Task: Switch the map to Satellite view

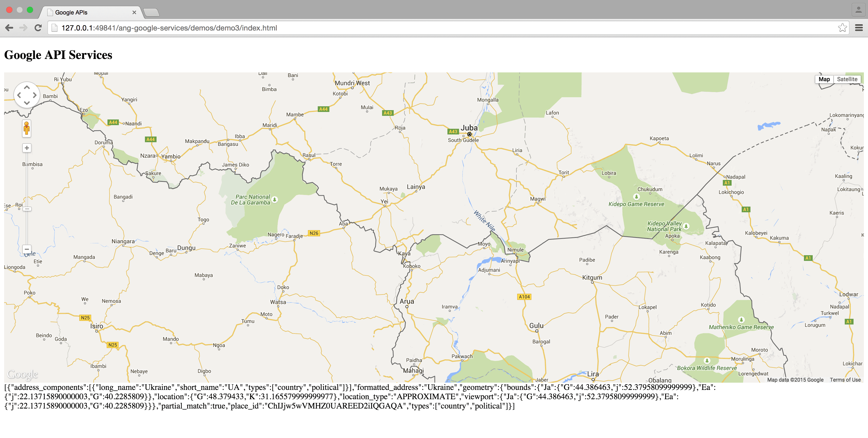Action: click(847, 79)
